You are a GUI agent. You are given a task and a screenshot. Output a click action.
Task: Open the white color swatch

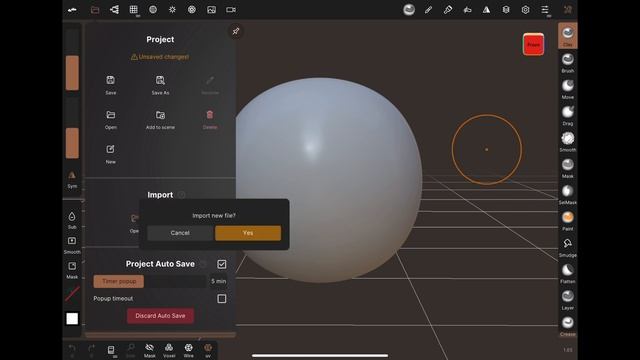tap(72, 319)
